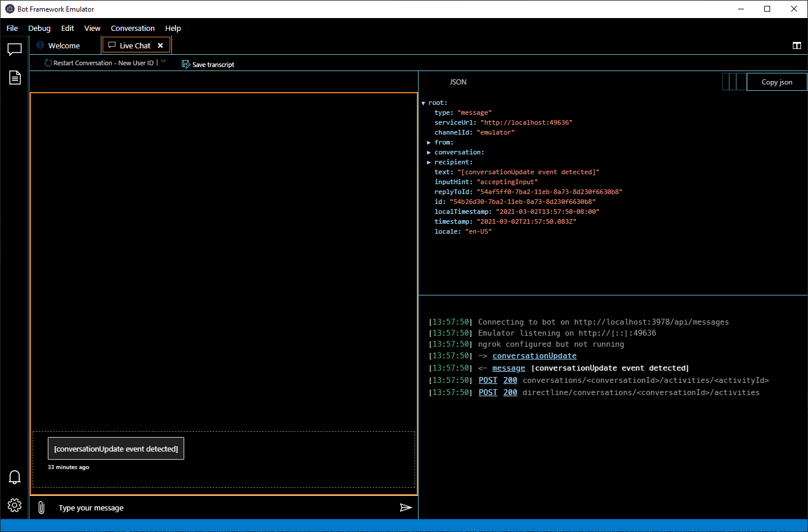Click the JSON panel header label
This screenshot has width=808, height=532.
(458, 82)
